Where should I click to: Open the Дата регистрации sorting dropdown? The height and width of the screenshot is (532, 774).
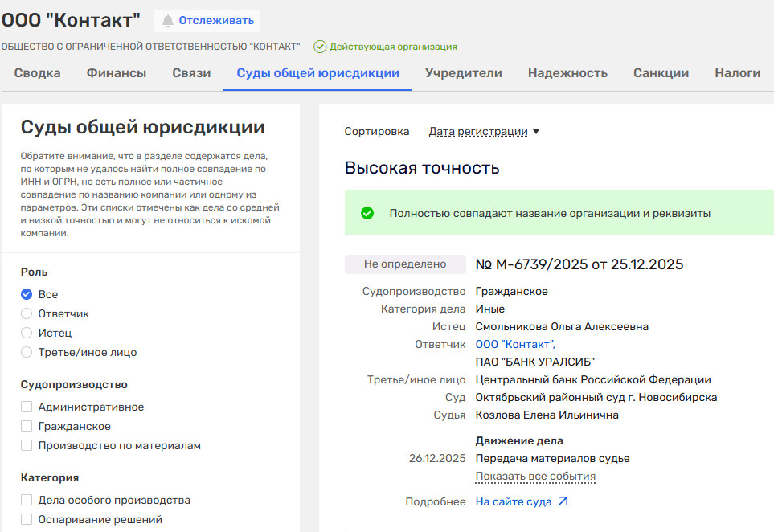coord(484,132)
